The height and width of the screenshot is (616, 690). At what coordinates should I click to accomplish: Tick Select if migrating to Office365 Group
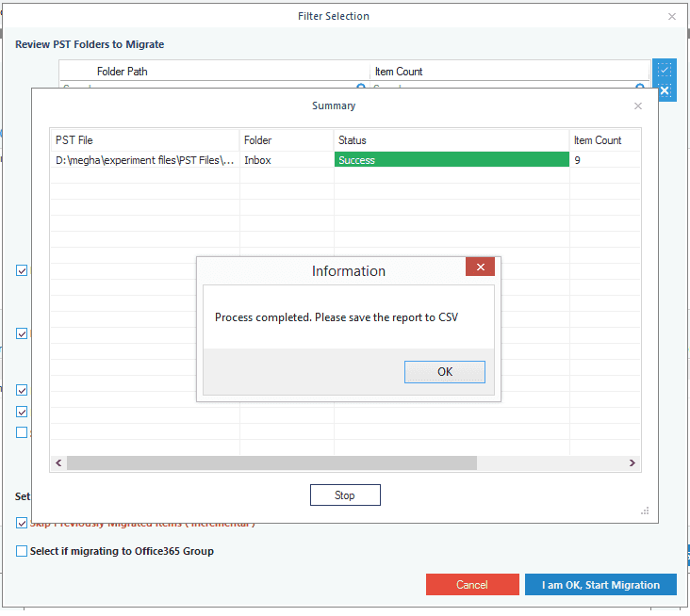click(x=22, y=551)
